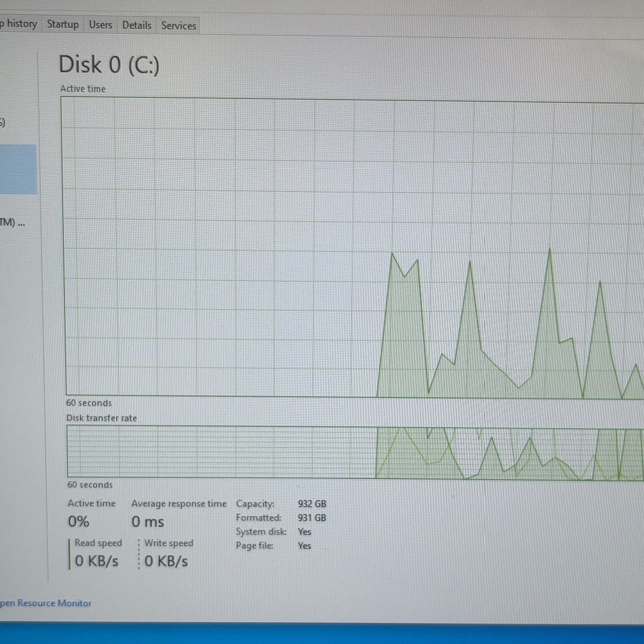The image size is (644, 644).
Task: Open Resource Monitor link
Action: [46, 603]
